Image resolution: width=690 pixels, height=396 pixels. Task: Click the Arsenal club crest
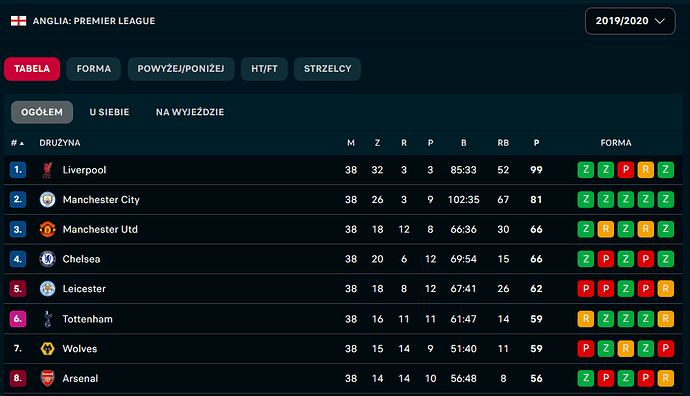pyautogui.click(x=48, y=378)
